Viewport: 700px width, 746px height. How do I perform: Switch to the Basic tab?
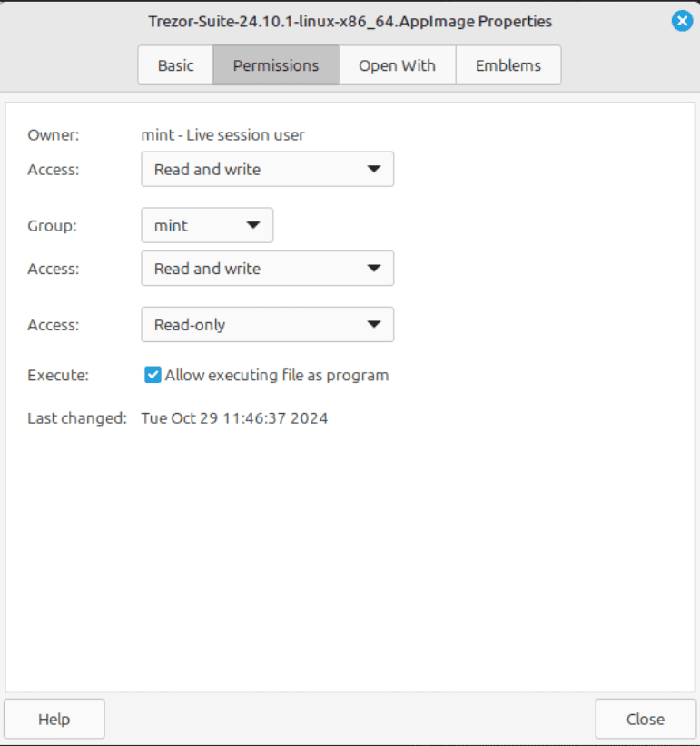tap(175, 65)
